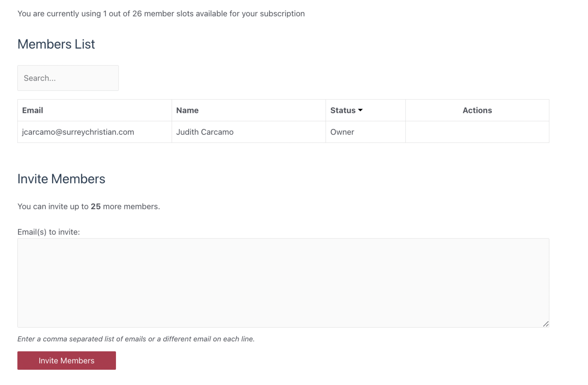Image resolution: width=588 pixels, height=385 pixels.
Task: Click the comma-separated emails hint text
Action: [136, 339]
